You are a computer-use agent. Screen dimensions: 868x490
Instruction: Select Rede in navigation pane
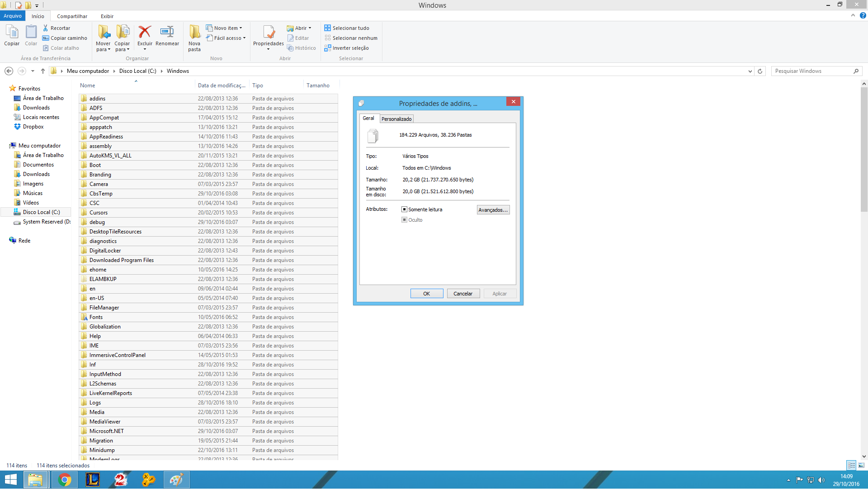point(24,241)
